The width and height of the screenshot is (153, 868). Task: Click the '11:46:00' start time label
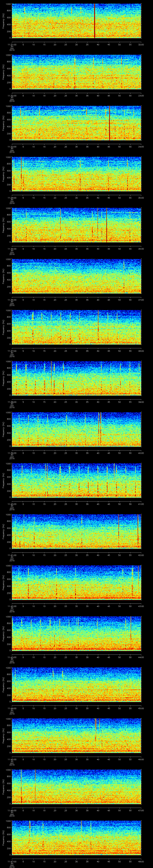(x=12, y=810)
